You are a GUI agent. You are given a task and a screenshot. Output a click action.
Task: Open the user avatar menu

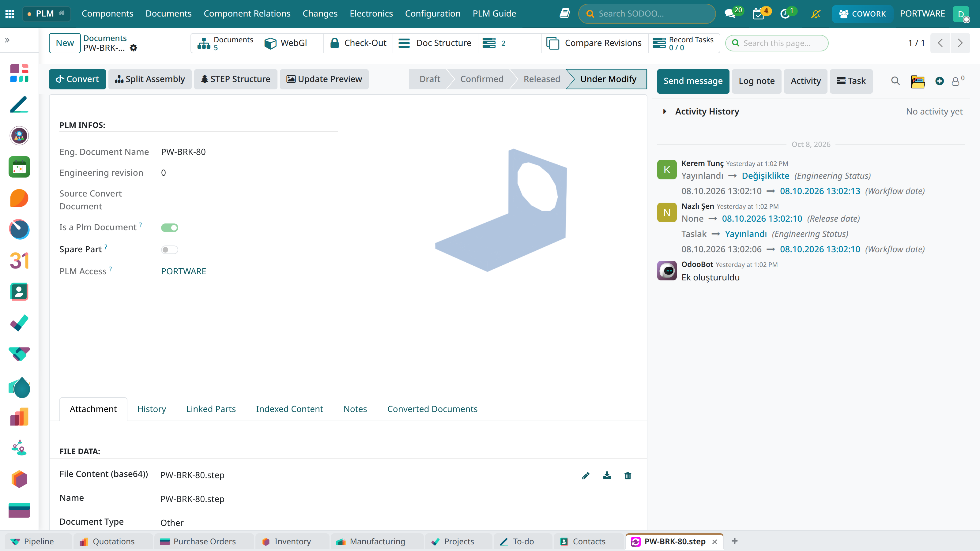[x=961, y=14]
